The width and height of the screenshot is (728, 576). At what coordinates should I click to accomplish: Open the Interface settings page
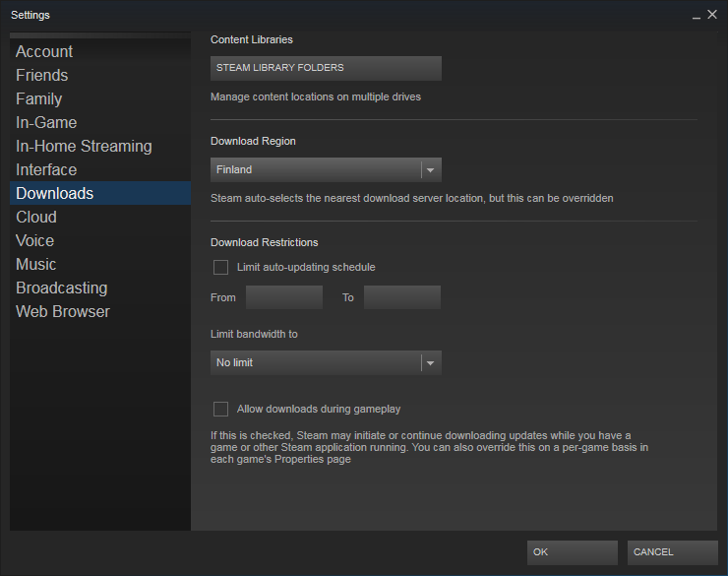click(x=99, y=170)
